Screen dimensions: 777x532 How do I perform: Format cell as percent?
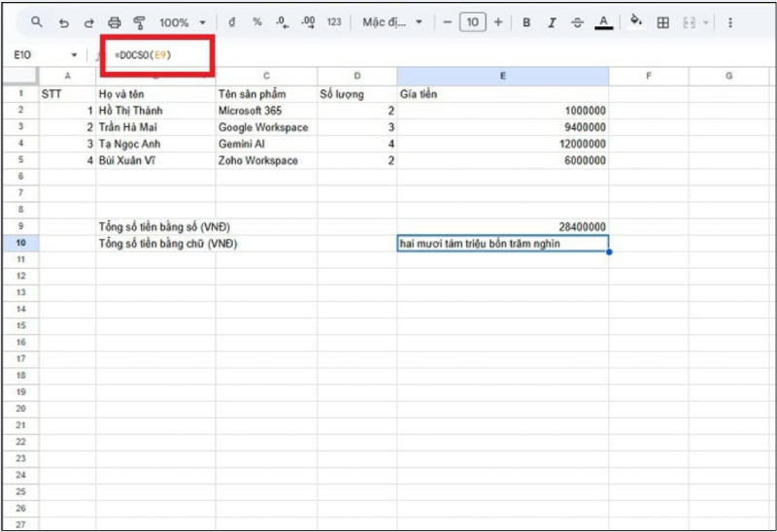[x=257, y=22]
